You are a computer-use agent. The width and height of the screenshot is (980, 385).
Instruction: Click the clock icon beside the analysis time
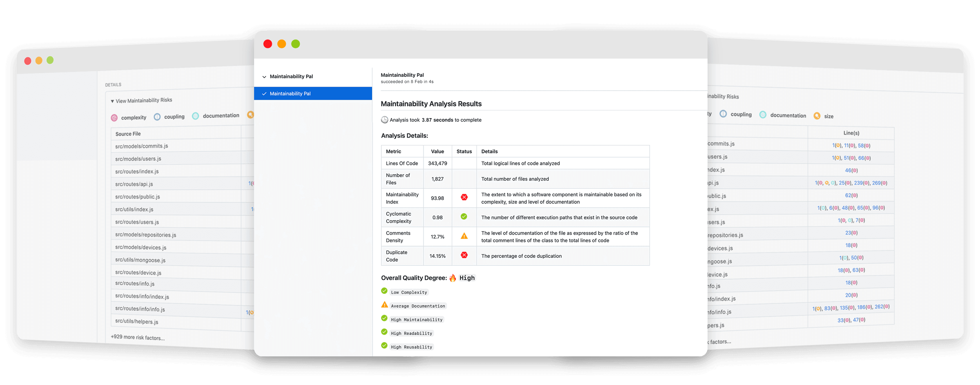pos(385,120)
